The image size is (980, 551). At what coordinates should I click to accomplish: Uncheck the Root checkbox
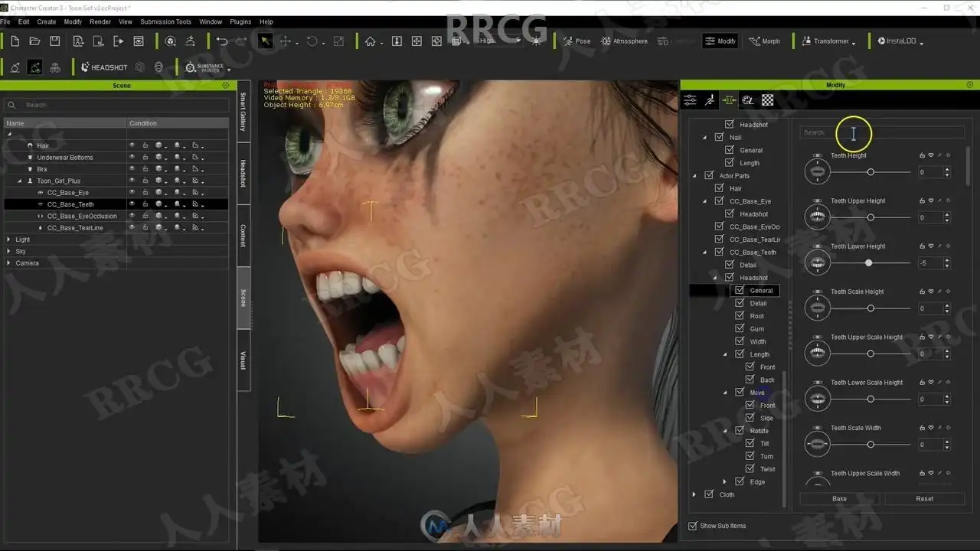[740, 316]
